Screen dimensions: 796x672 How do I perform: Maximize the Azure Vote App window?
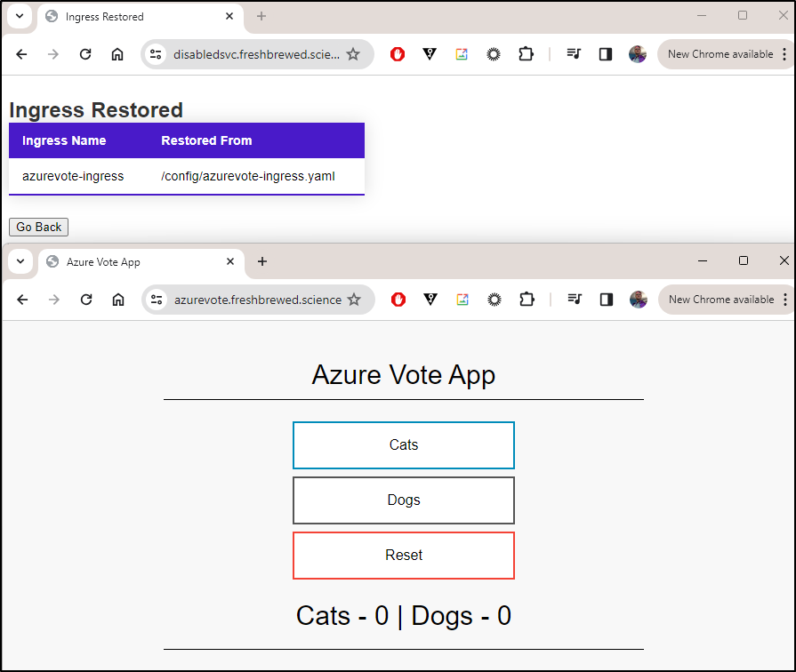point(744,260)
